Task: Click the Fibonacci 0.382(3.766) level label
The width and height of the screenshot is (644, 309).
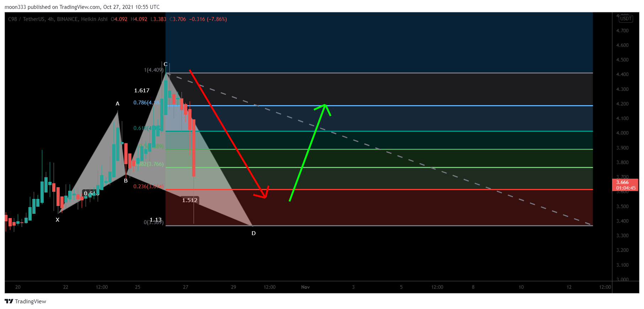Action: point(150,164)
